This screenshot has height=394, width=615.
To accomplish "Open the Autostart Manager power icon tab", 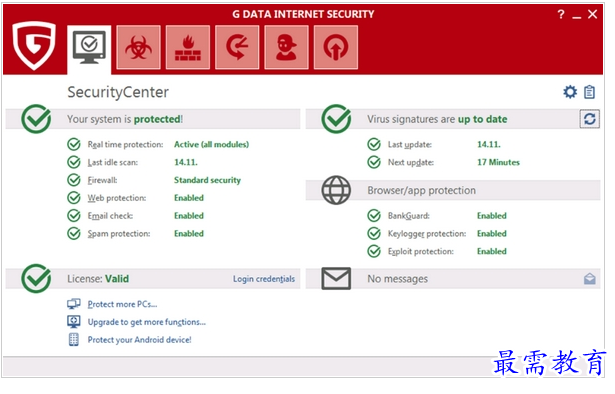I will (336, 47).
